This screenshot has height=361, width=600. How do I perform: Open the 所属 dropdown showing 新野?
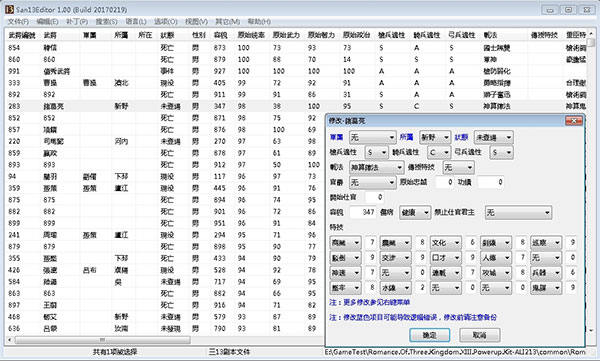coord(435,137)
